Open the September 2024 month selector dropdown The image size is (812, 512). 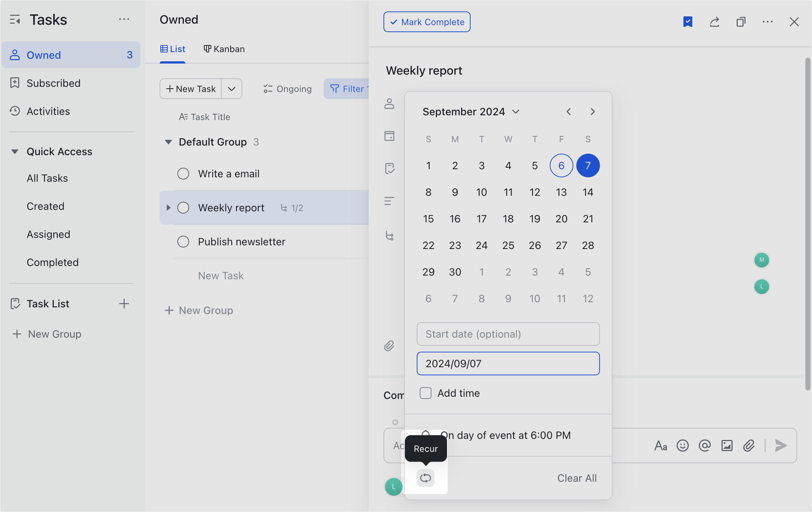point(516,112)
